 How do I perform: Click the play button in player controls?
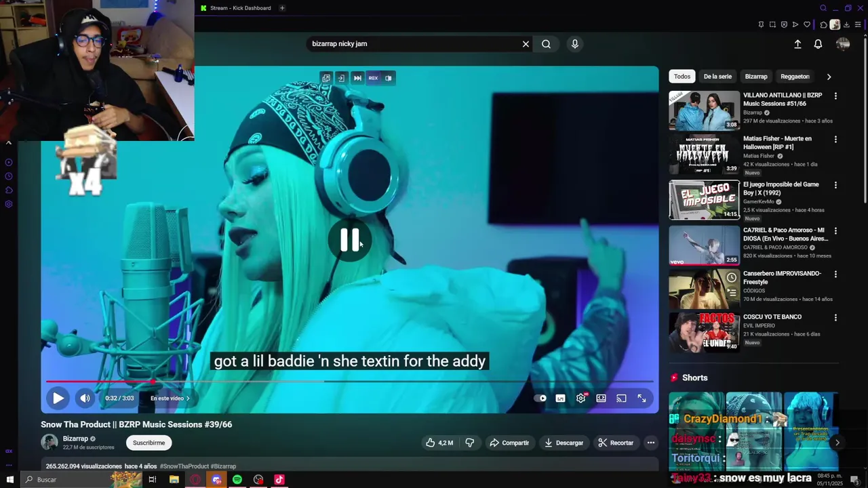(58, 399)
